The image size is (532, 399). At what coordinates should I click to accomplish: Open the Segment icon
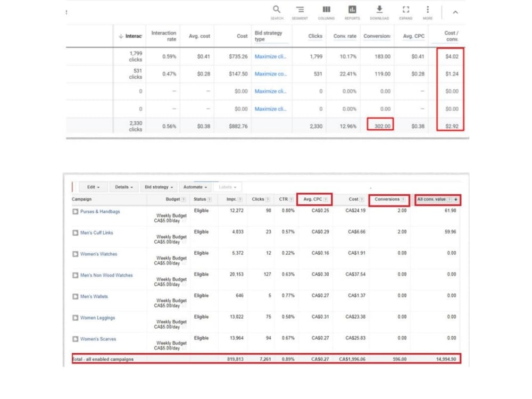coord(300,10)
